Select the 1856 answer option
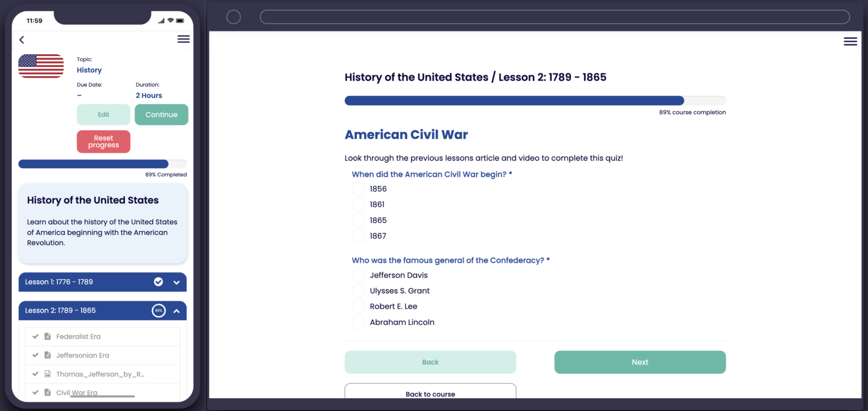Image resolution: width=868 pixels, height=411 pixels. (359, 189)
